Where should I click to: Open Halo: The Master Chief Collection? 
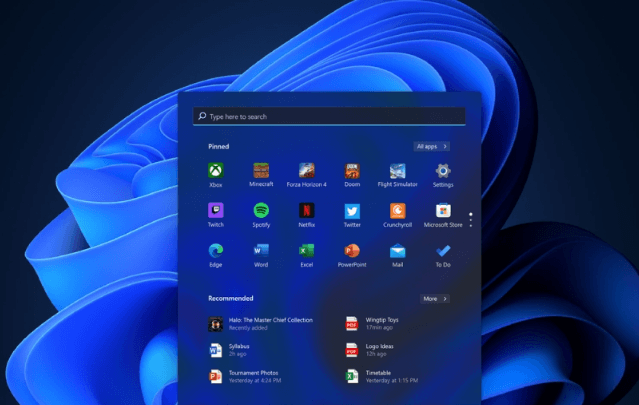pyautogui.click(x=261, y=324)
